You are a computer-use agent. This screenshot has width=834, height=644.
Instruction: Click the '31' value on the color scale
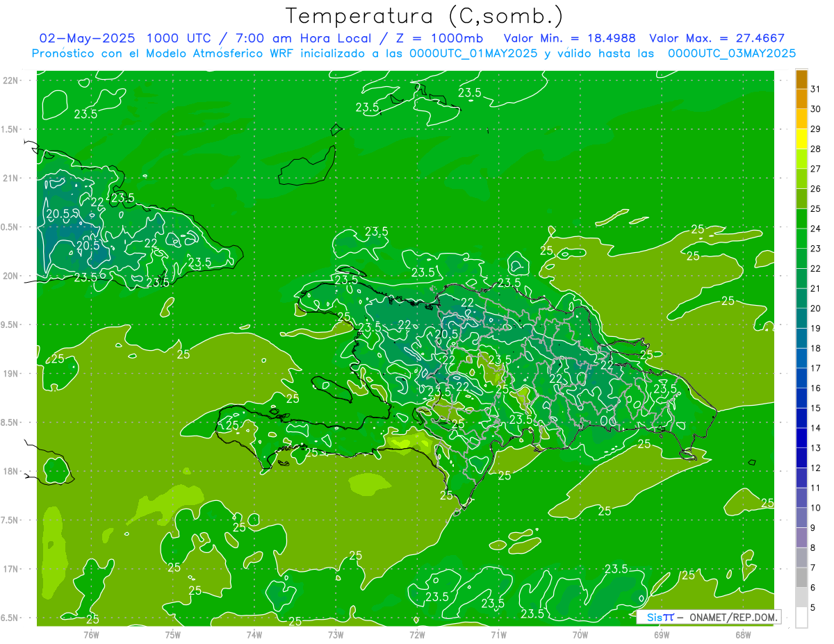point(816,89)
